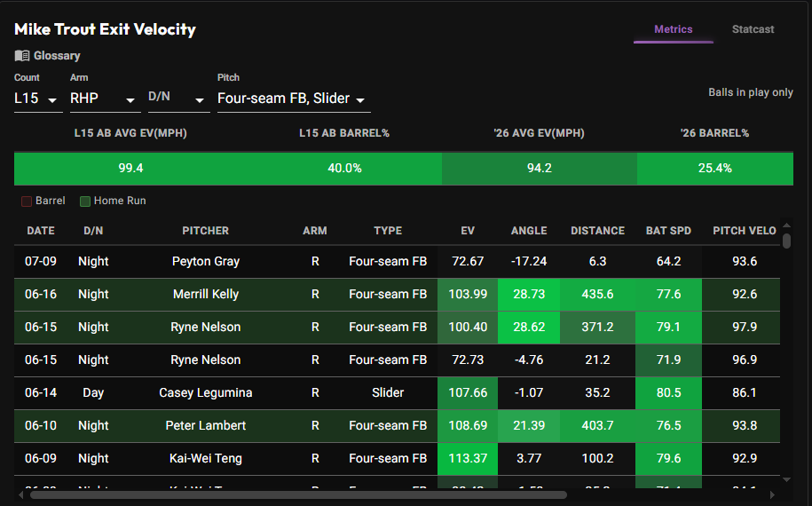Screen dimensions: 812x506
Task: Click the 403.7 distance value
Action: (x=597, y=425)
